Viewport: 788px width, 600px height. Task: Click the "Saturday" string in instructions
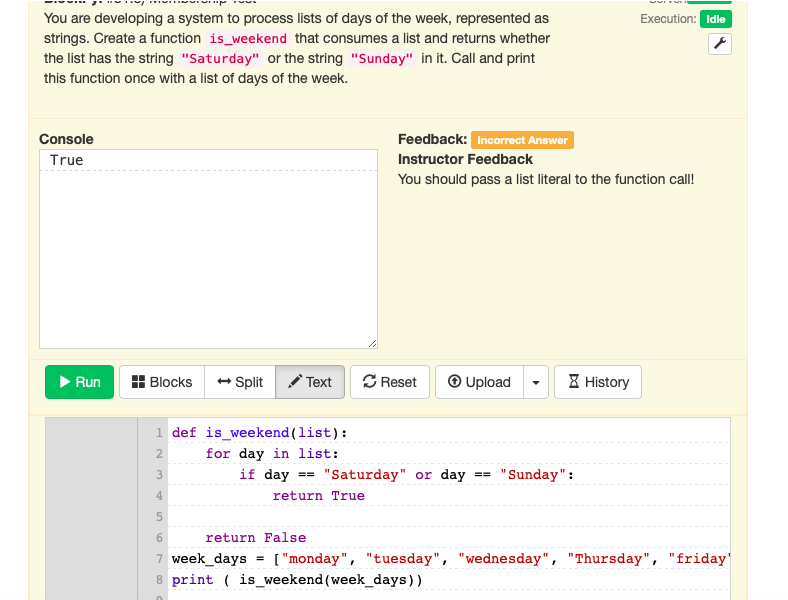pyautogui.click(x=220, y=59)
